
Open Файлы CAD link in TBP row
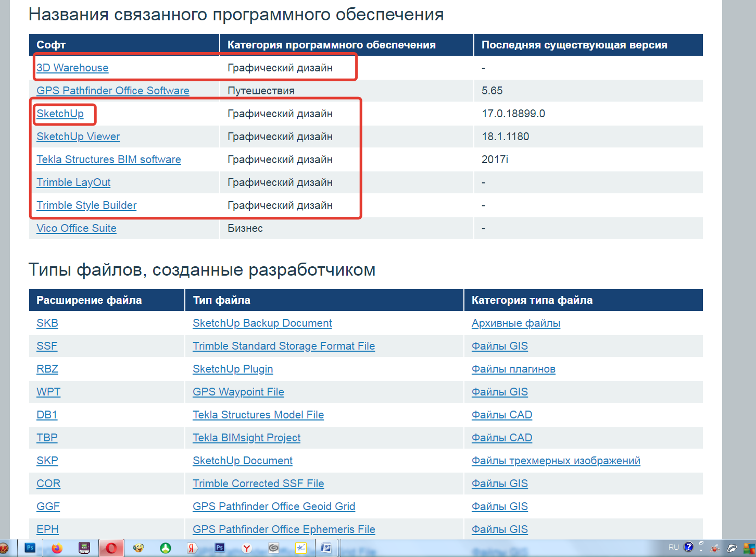click(502, 438)
